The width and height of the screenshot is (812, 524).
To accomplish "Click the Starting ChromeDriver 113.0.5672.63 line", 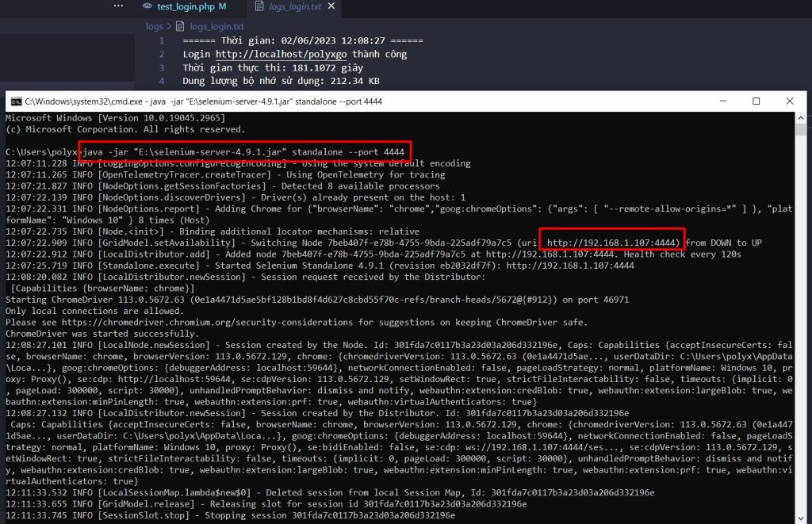I will (x=317, y=300).
